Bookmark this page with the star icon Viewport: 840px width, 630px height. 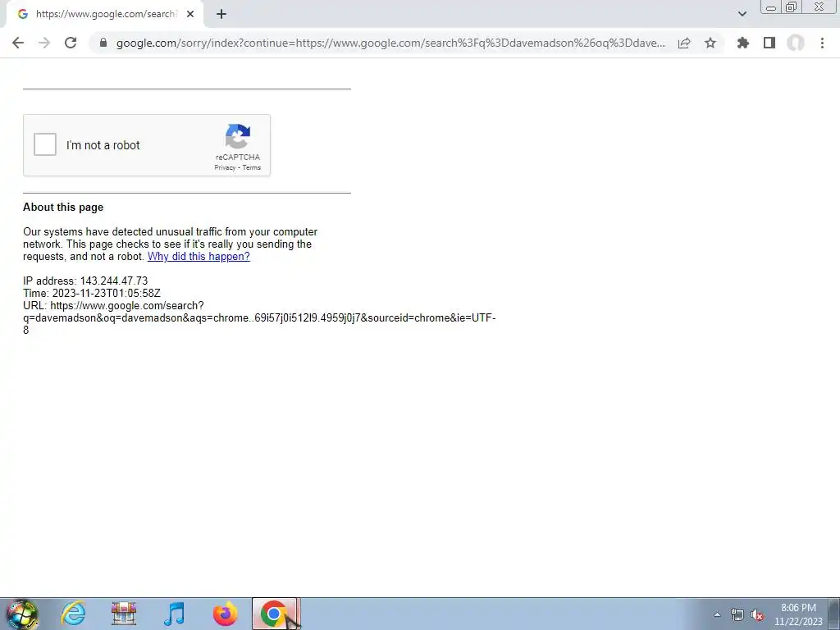[710, 43]
